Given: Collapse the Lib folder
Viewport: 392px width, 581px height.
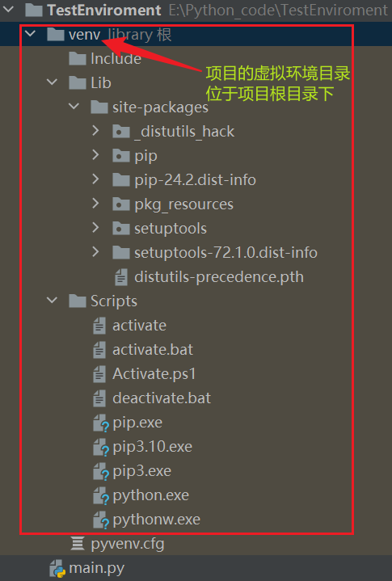Looking at the screenshot, I should pos(52,82).
